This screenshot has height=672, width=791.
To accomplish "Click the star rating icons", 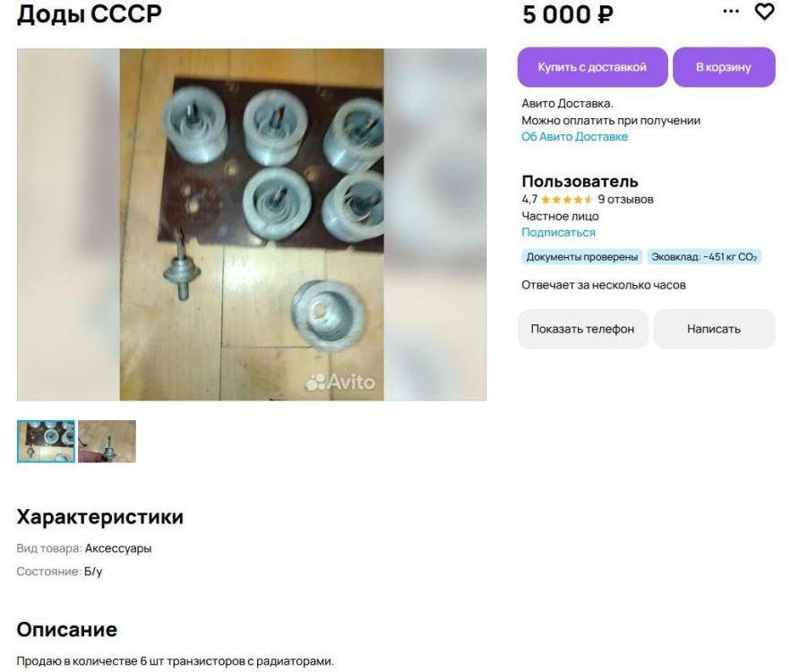I will (x=567, y=200).
